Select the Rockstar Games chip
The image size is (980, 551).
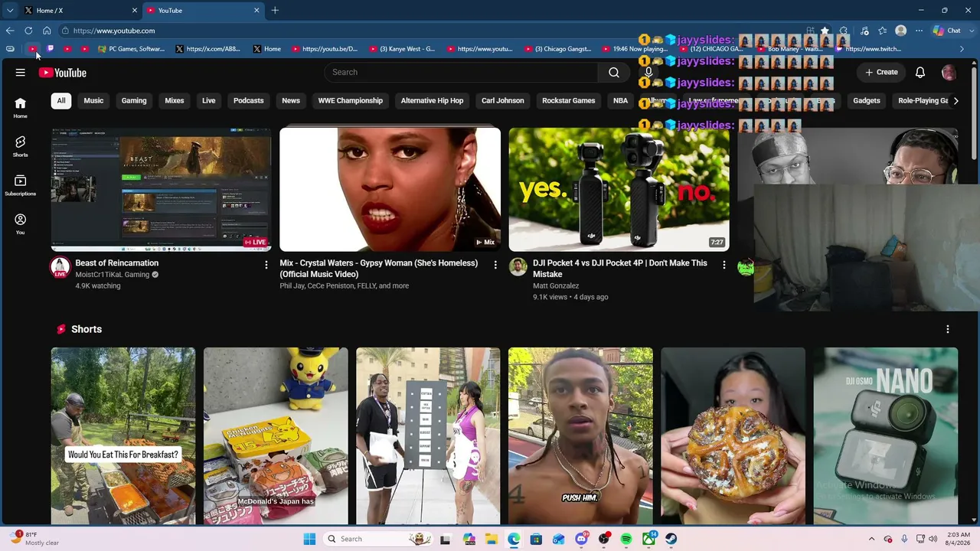coord(569,100)
